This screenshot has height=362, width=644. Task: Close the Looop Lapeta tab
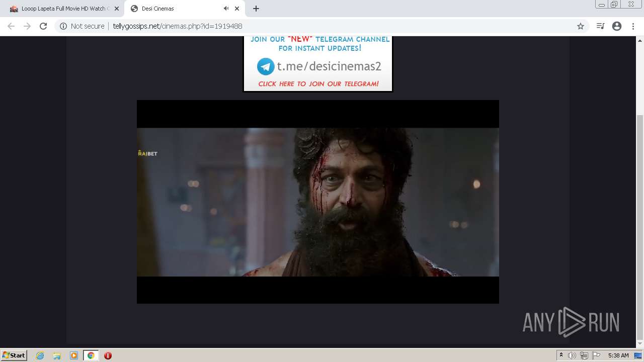(116, 9)
